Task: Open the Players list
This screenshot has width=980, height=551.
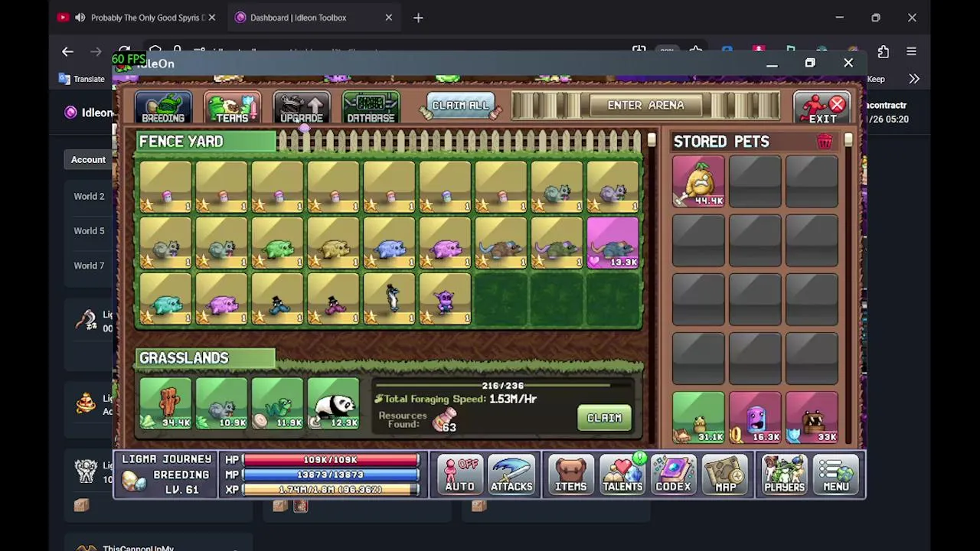Action: (784, 474)
